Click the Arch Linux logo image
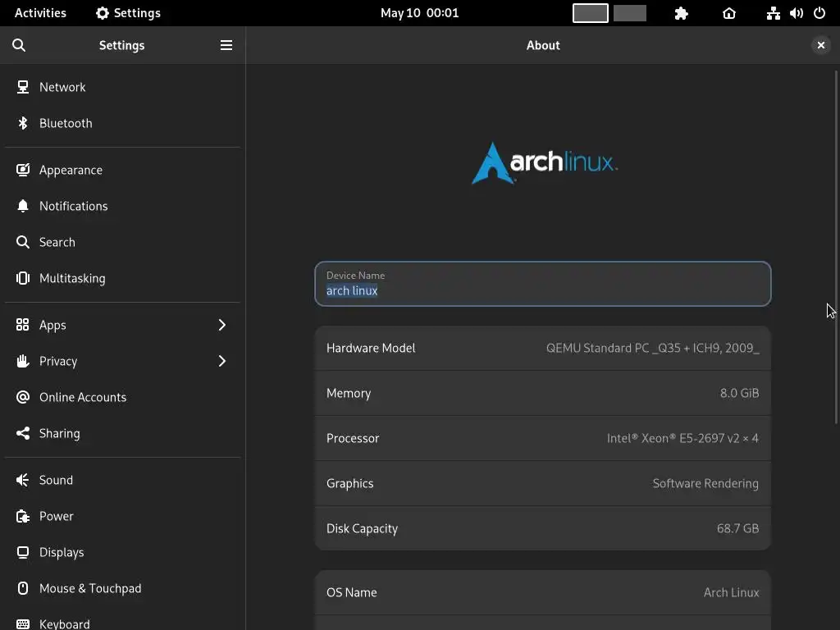This screenshot has width=840, height=630. coord(544,163)
